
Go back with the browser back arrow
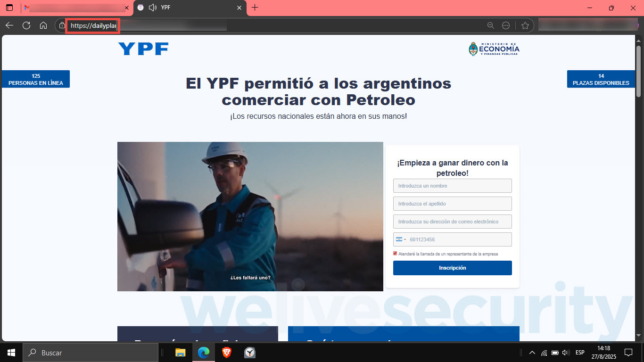click(x=9, y=25)
